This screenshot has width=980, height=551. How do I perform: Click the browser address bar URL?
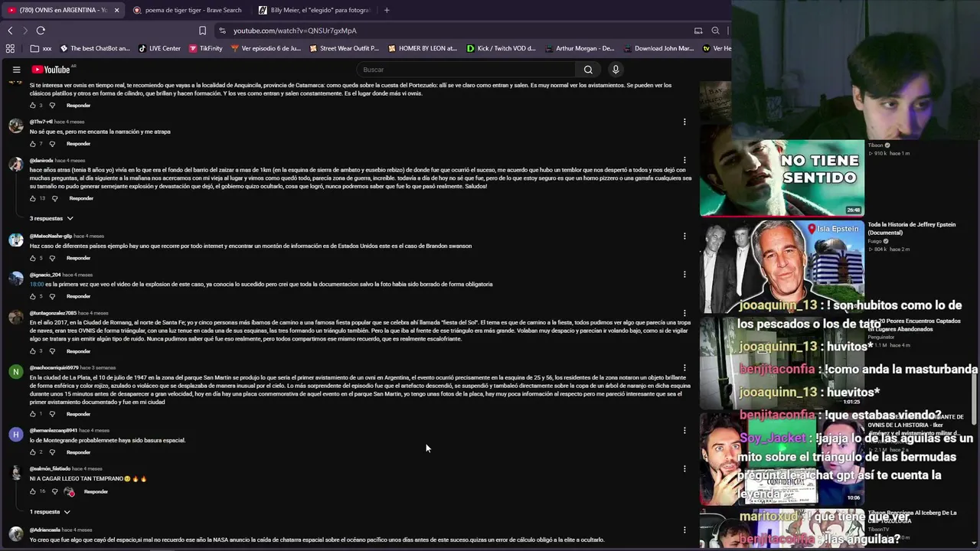click(295, 31)
